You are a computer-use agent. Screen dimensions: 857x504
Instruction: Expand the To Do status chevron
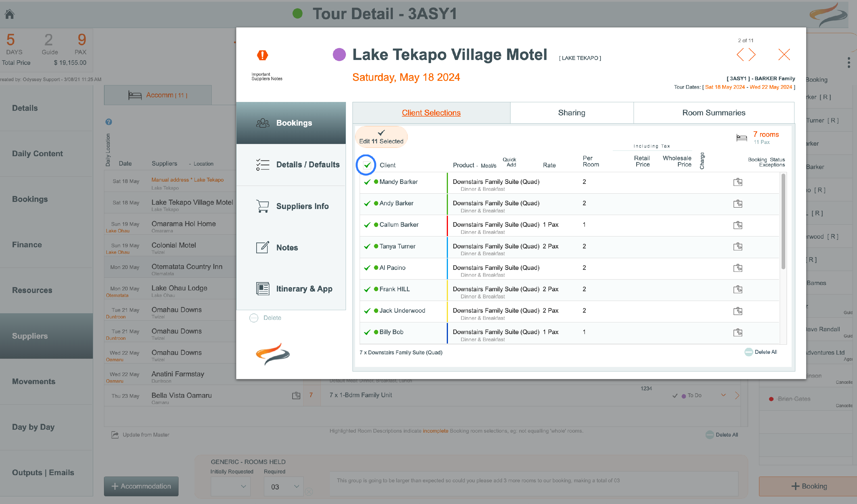pos(723,395)
